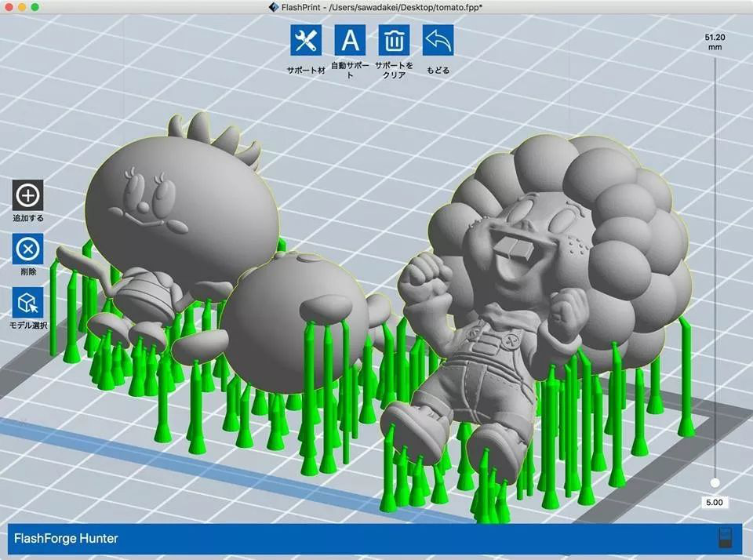
Task: Close the FlashPrint window with red button
Action: (9, 7)
